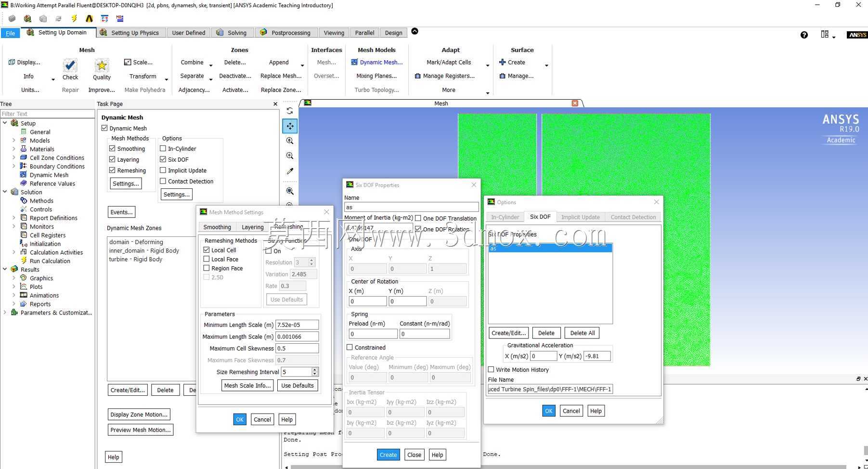
Task: Open the Append dropdown arrow
Action: [302, 65]
